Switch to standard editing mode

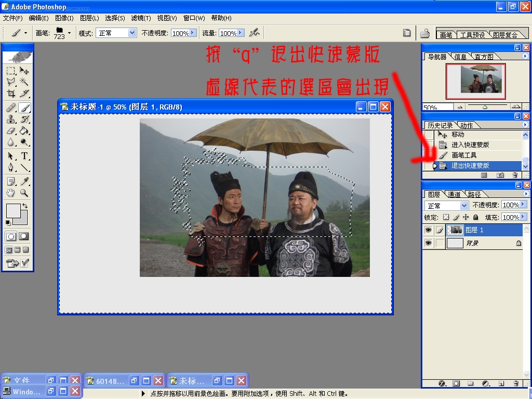(x=11, y=236)
